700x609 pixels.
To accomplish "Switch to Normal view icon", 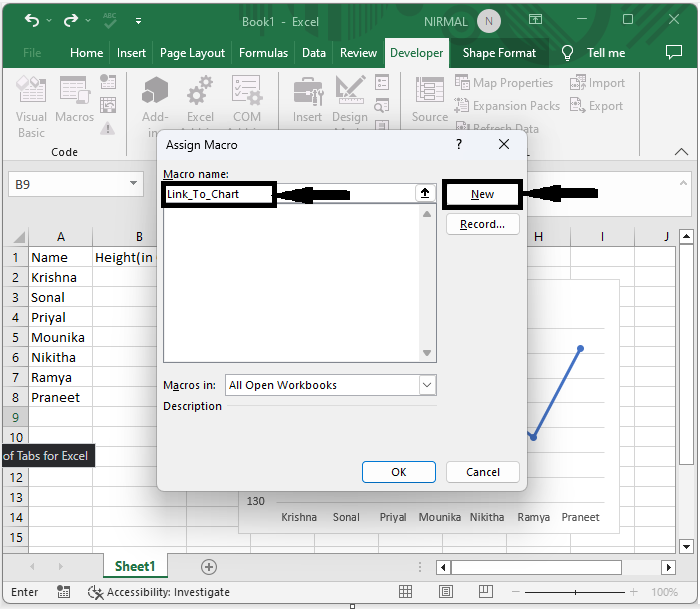I will click(405, 592).
